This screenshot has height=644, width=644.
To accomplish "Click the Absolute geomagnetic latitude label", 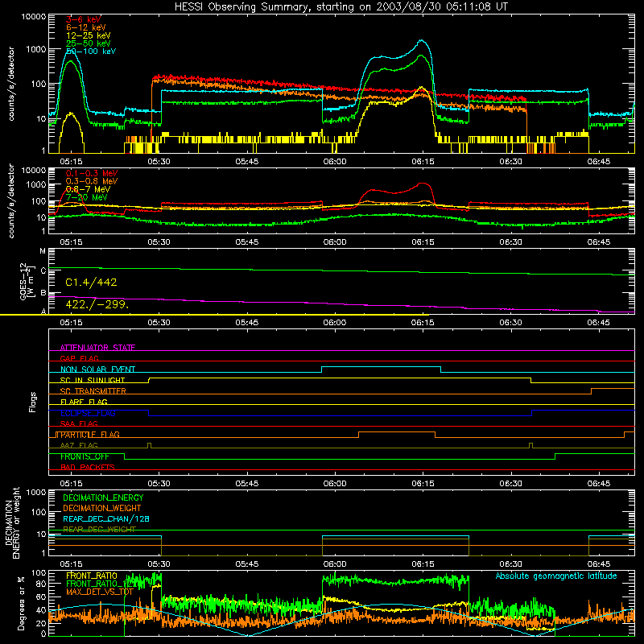I will click(556, 576).
